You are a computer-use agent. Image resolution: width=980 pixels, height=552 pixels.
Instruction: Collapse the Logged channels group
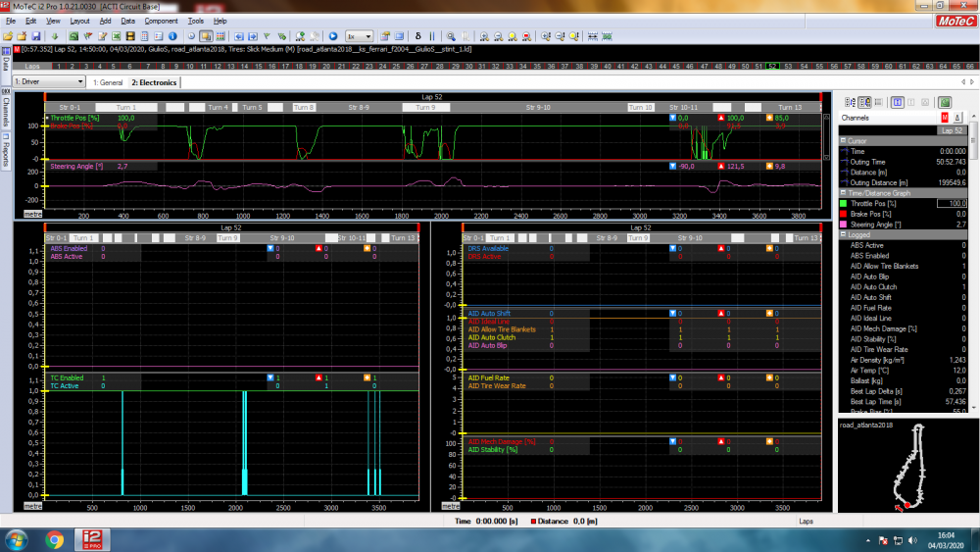tap(843, 234)
